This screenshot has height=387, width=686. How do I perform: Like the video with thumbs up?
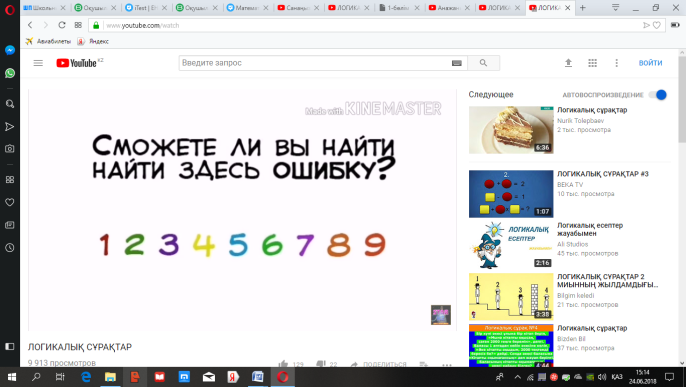click(284, 363)
